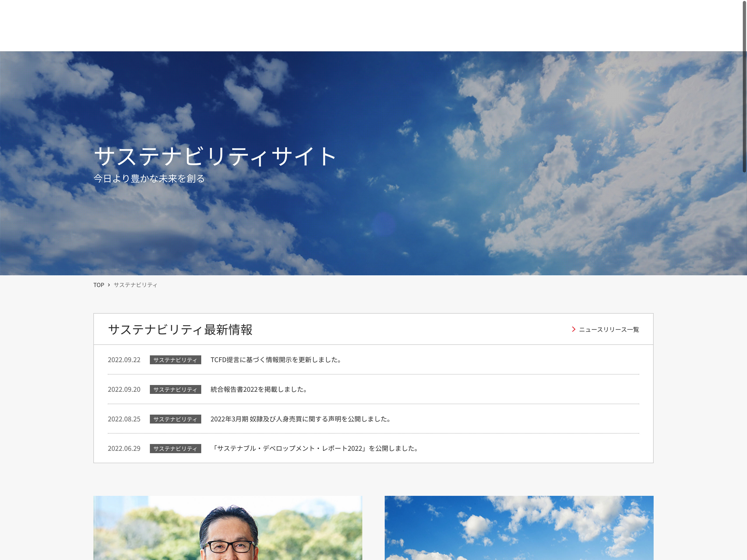Click the breadcrumb chevron separator after TOP
Viewport: 747px width, 560px height.
click(x=109, y=285)
